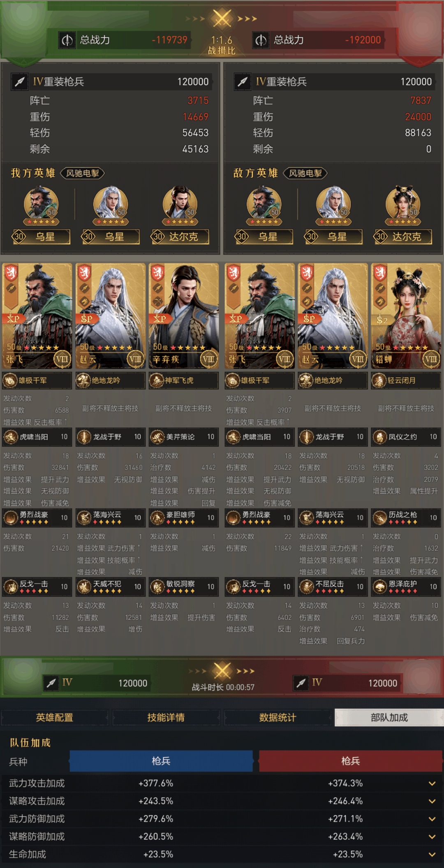Viewport: 444px width, 868px height.
Task: Select our 辛弃疾 hero card portrait
Action: [x=183, y=316]
